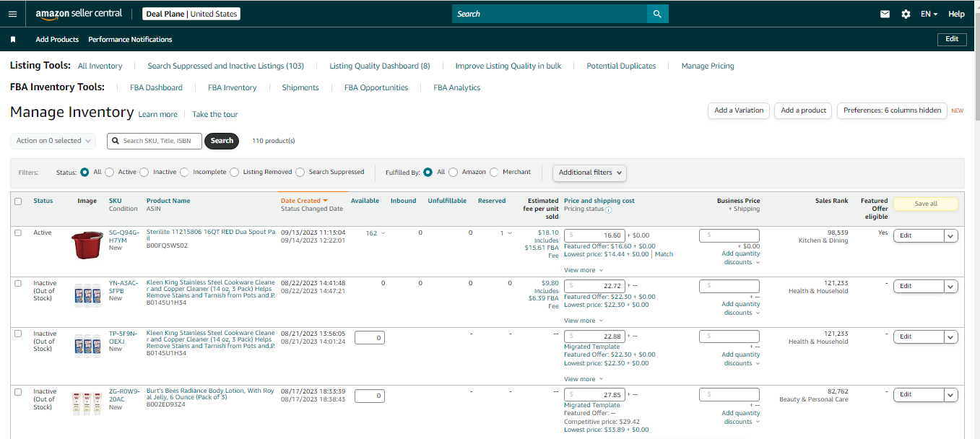This screenshot has width=980, height=439.
Task: Open Edit dropdown arrow for Sterilite row
Action: pyautogui.click(x=951, y=235)
